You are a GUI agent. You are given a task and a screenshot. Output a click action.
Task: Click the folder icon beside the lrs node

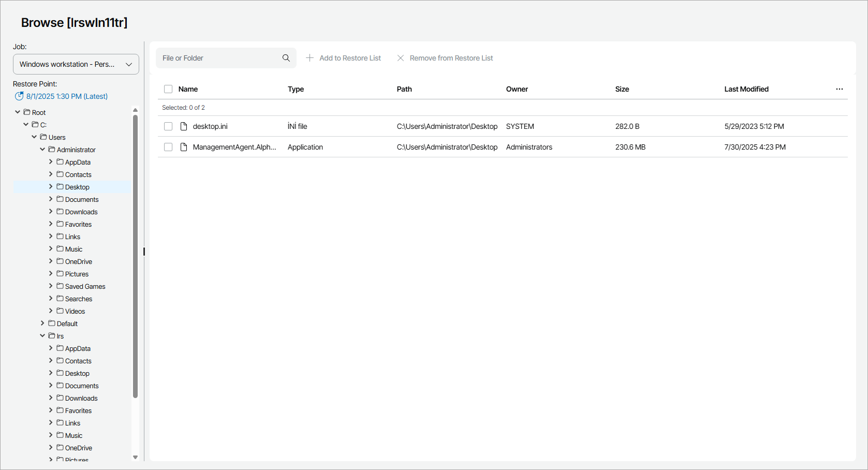pos(51,335)
